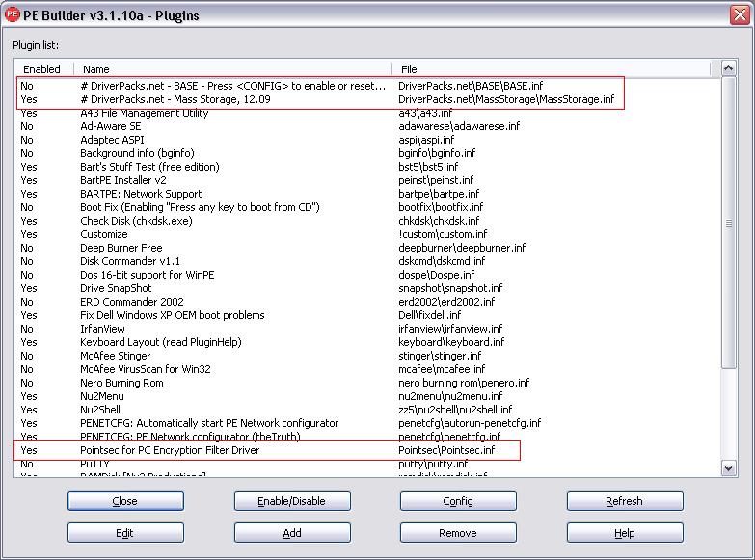This screenshot has height=560, width=755.
Task: Open plugin Config button
Action: (x=458, y=501)
